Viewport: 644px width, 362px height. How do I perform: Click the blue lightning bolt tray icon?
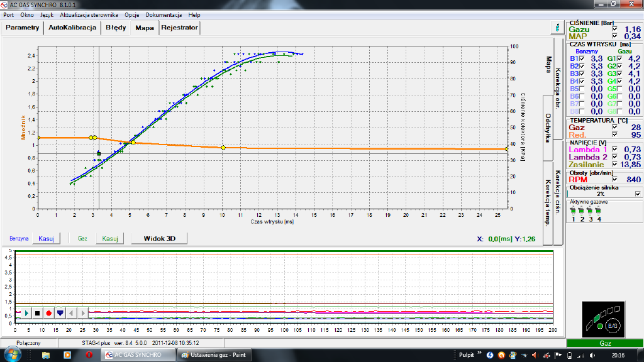point(489,356)
